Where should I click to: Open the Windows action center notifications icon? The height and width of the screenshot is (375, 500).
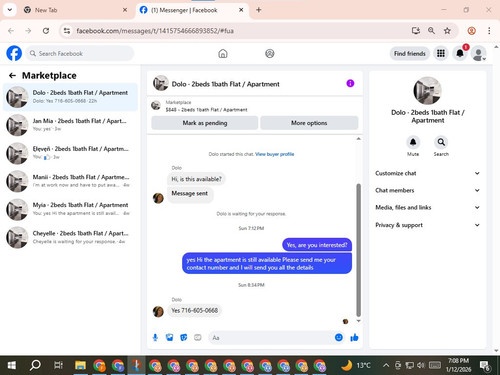point(485,366)
